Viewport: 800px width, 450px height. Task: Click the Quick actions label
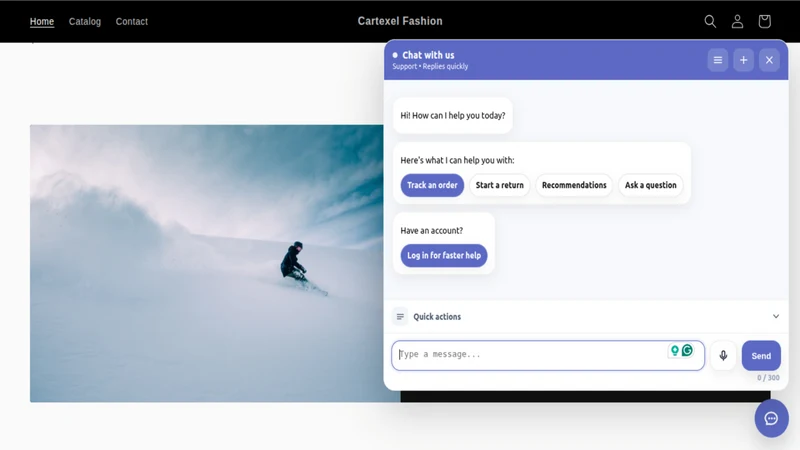pyautogui.click(x=437, y=317)
